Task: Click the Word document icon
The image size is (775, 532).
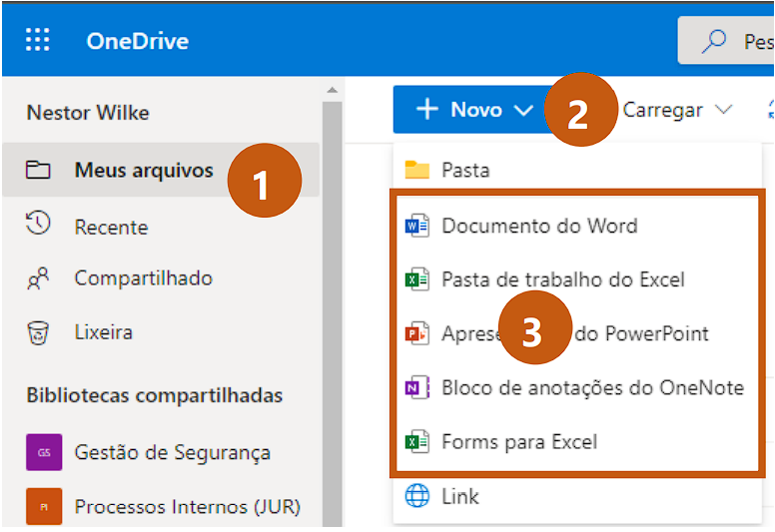Action: click(417, 226)
